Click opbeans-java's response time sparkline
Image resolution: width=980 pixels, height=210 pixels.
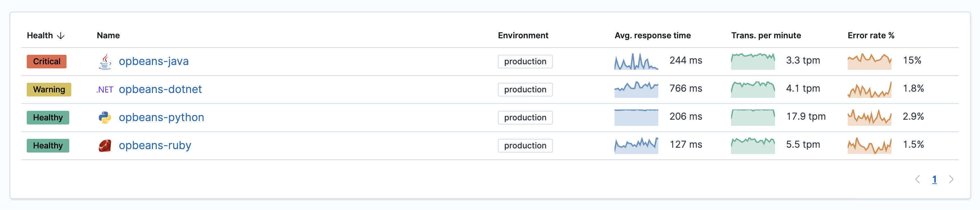[636, 62]
